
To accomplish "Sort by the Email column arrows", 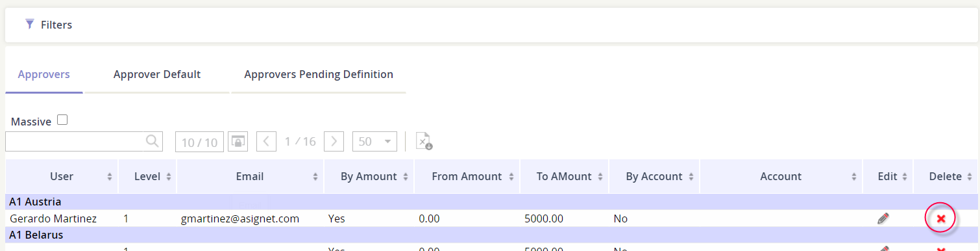I will 315,177.
